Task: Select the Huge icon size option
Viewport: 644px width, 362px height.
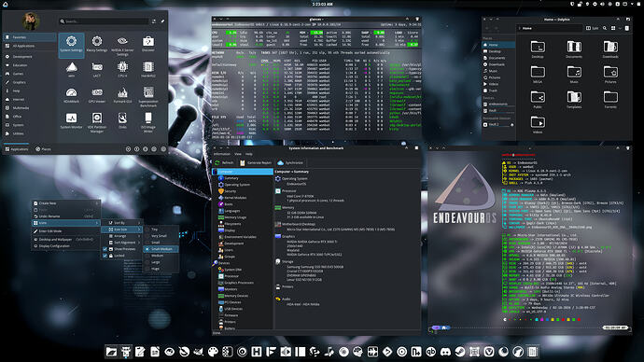Action: (x=161, y=269)
